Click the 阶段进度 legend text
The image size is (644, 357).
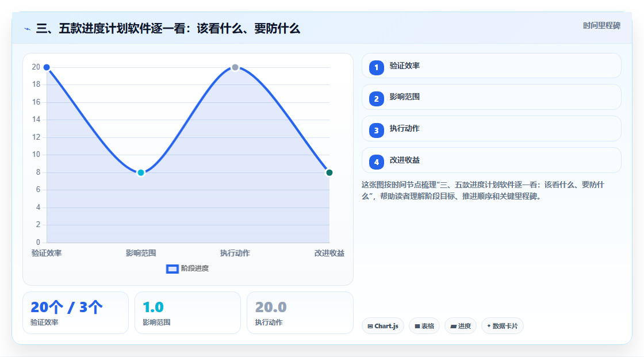point(195,268)
